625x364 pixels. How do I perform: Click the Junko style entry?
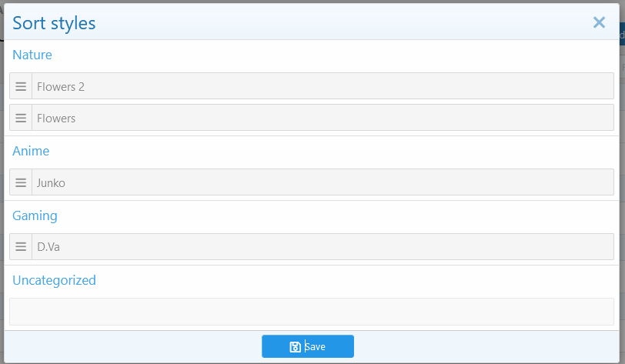[312, 182]
